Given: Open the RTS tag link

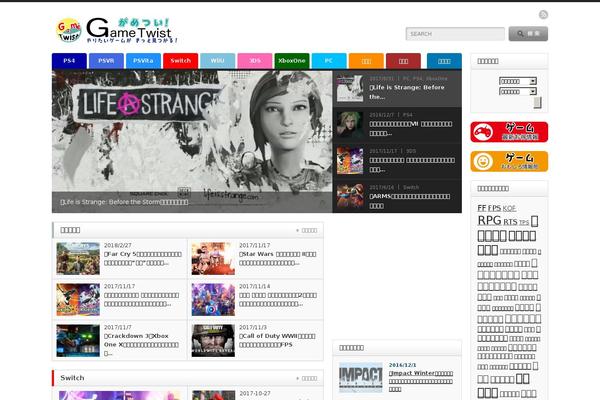Looking at the screenshot, I should [x=510, y=222].
